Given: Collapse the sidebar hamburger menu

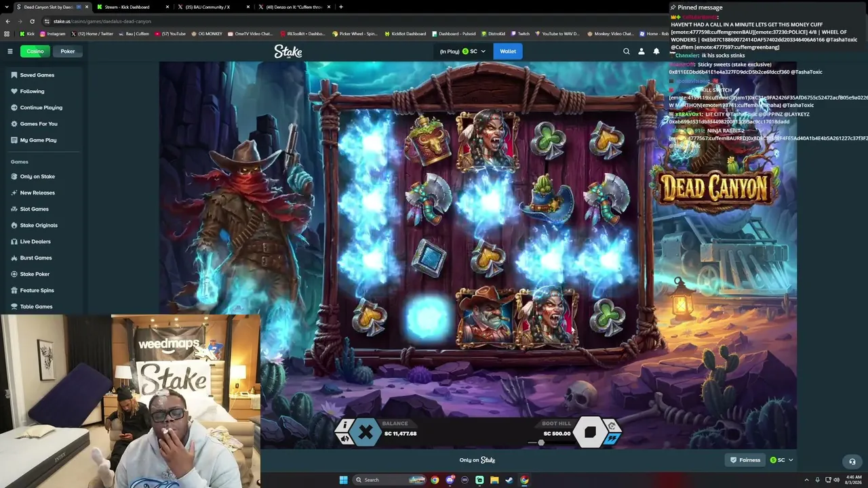Looking at the screenshot, I should [x=10, y=52].
